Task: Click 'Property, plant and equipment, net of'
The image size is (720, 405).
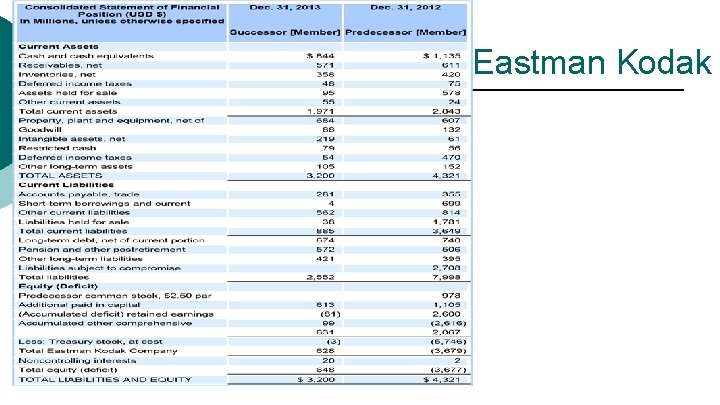Action: (111, 120)
